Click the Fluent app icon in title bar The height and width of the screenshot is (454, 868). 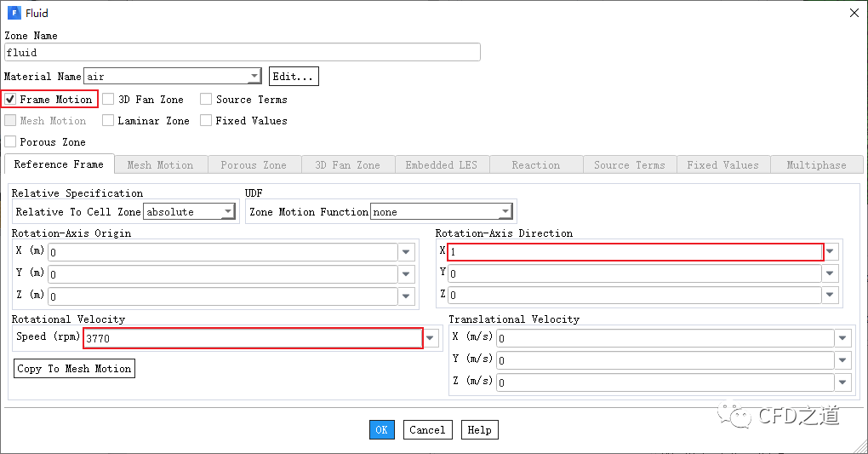[x=13, y=13]
